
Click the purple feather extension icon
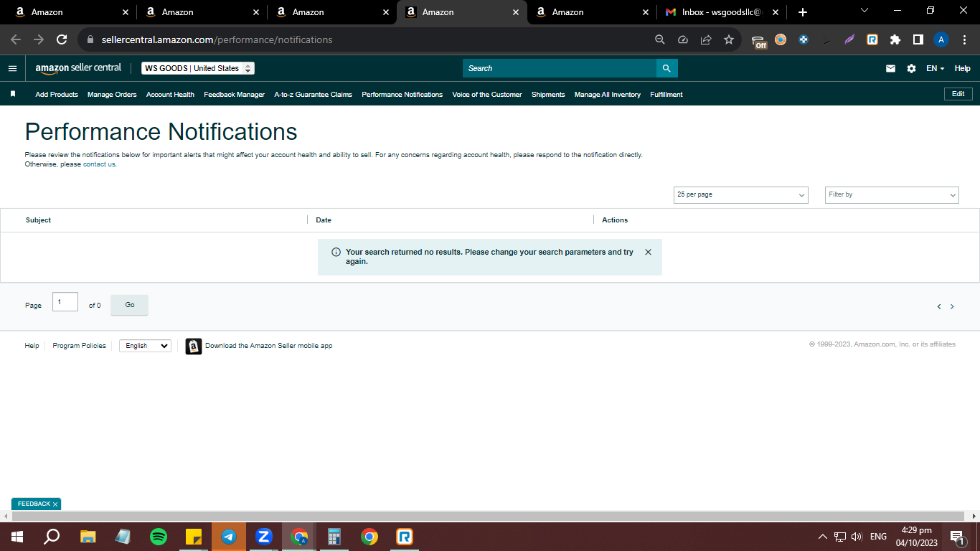tap(849, 39)
